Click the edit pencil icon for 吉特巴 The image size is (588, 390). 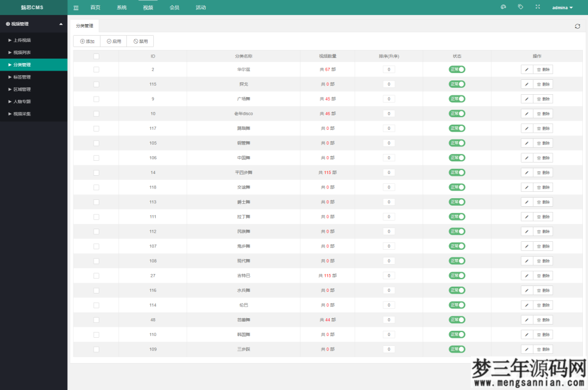point(527,276)
